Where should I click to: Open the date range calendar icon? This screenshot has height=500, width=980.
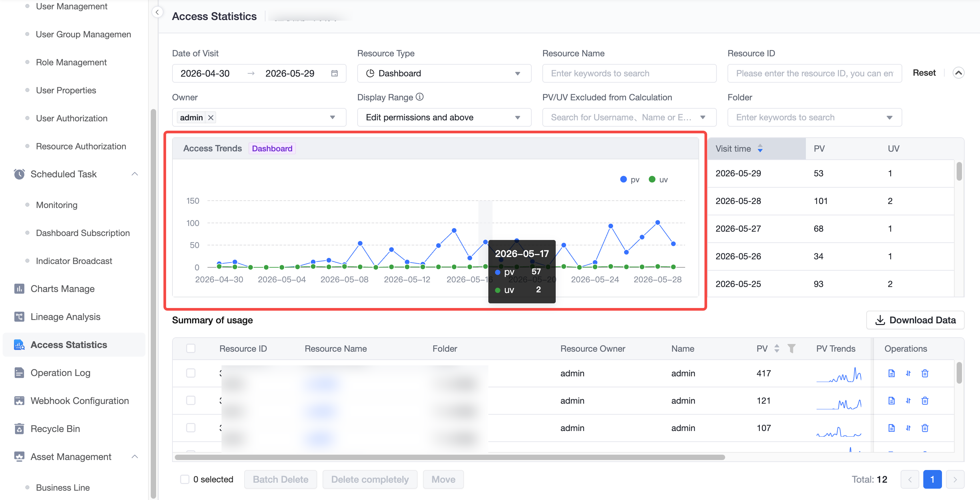pos(335,73)
